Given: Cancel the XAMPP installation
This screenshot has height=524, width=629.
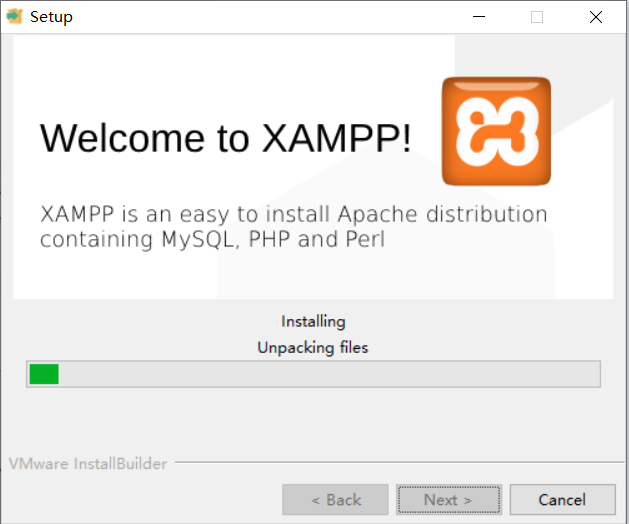Looking at the screenshot, I should 562,500.
